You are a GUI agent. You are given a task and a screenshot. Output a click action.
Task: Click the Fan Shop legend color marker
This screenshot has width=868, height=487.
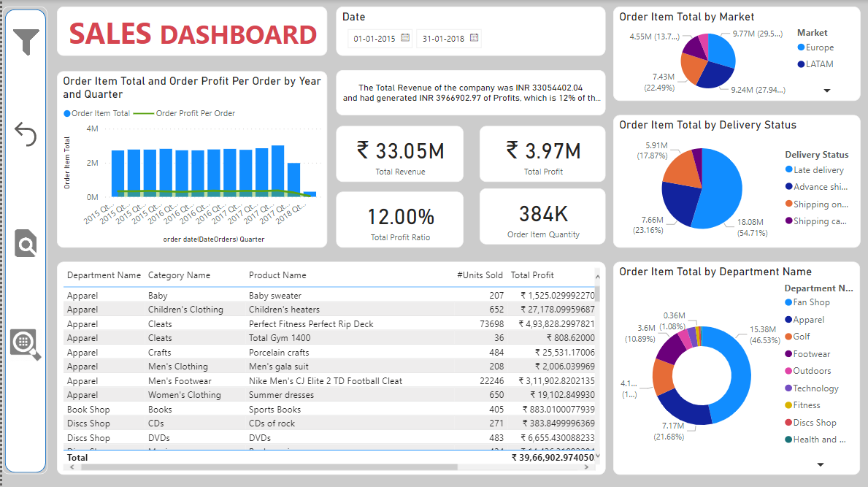(x=788, y=302)
